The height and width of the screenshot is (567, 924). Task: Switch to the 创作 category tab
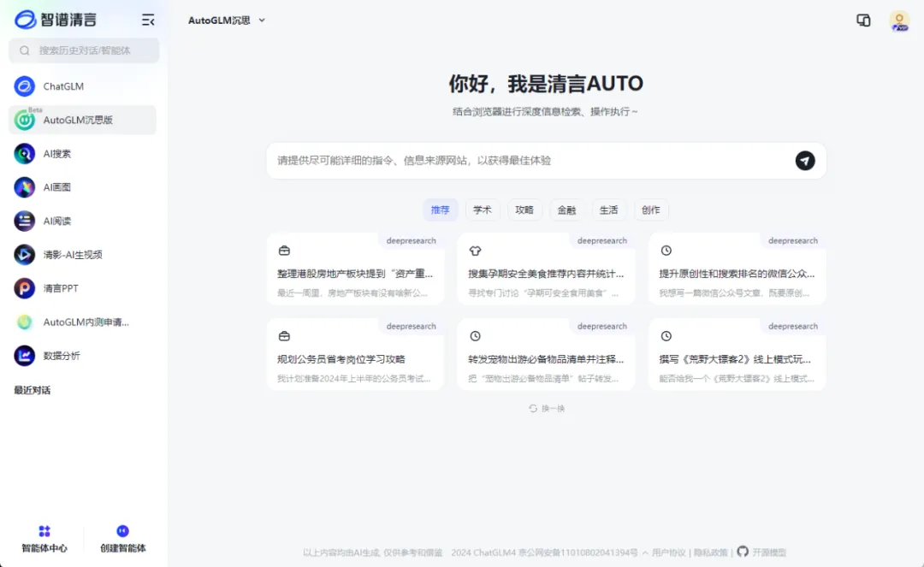[x=650, y=210]
